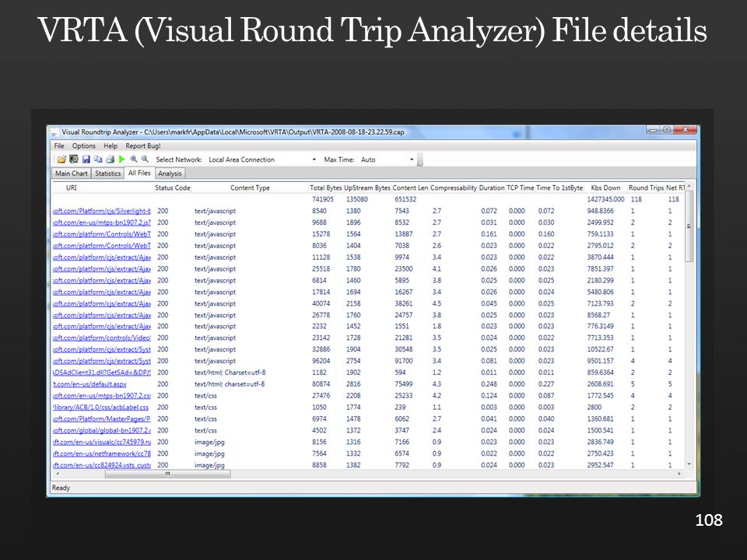
Task: Click the text/html; Charset=utf-8 cell with capital C
Action: [230, 373]
